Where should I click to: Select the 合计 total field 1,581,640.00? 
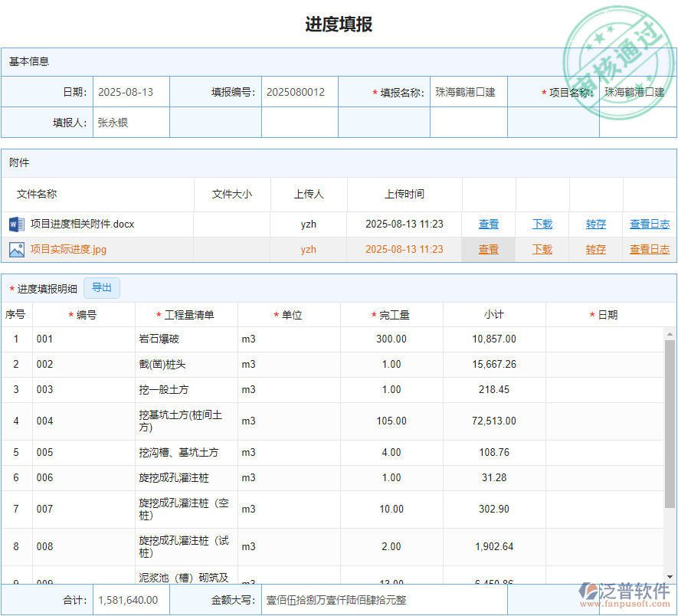[130, 600]
